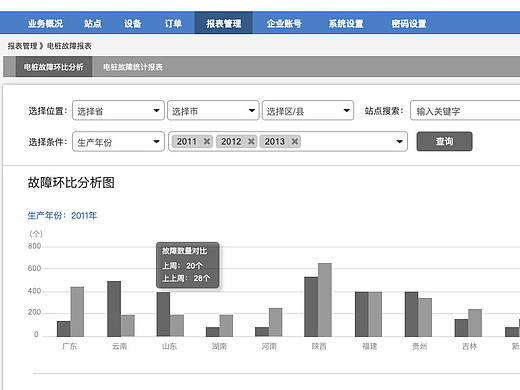Click the dark bar for 云南
Viewport: 520px width, 390px height.
coord(114,309)
